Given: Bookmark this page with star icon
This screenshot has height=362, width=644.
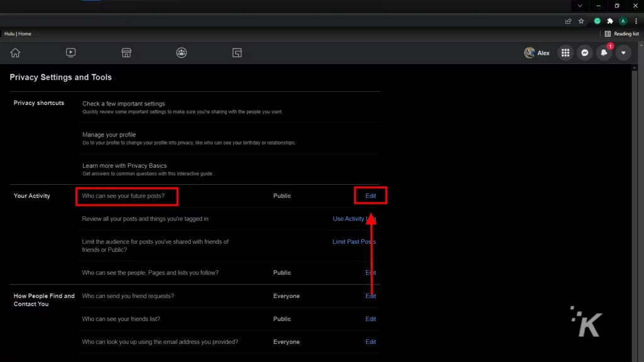Looking at the screenshot, I should point(581,21).
